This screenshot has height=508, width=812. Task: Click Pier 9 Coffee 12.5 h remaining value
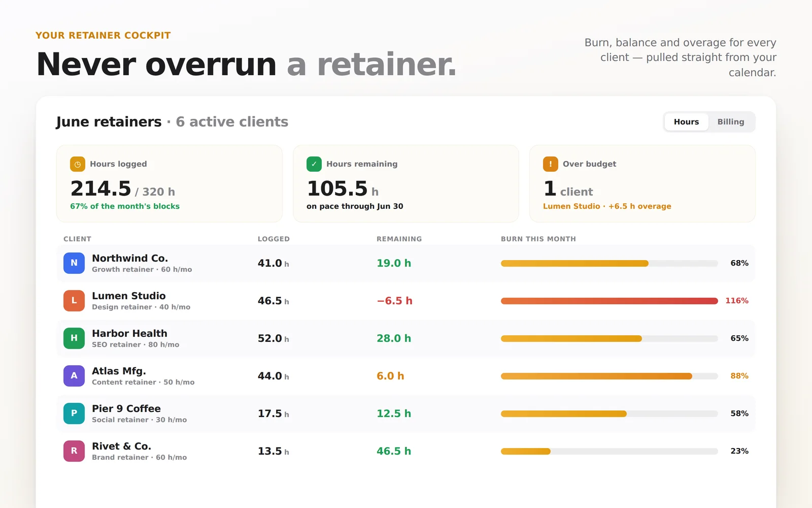(394, 414)
